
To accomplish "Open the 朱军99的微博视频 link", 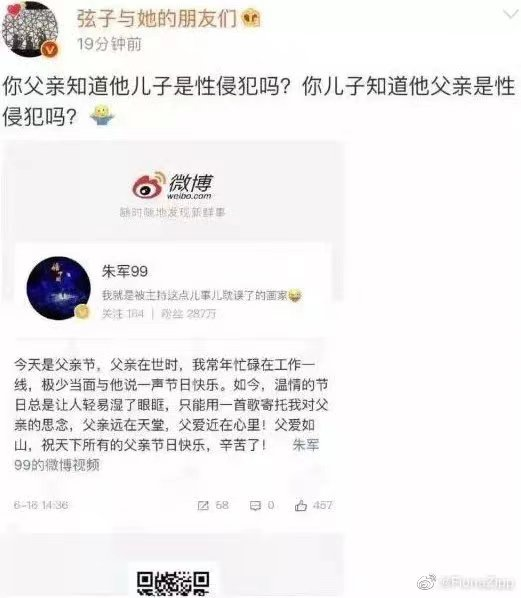I will (x=166, y=455).
